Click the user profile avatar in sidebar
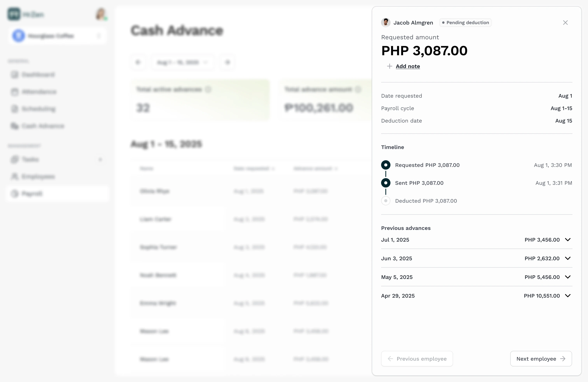The height and width of the screenshot is (382, 588). (x=101, y=14)
